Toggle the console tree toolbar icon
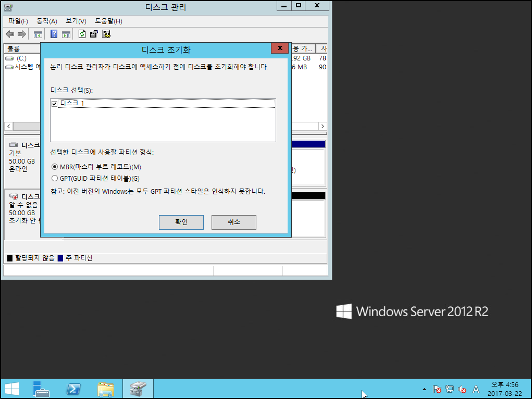532x399 pixels. [38, 34]
